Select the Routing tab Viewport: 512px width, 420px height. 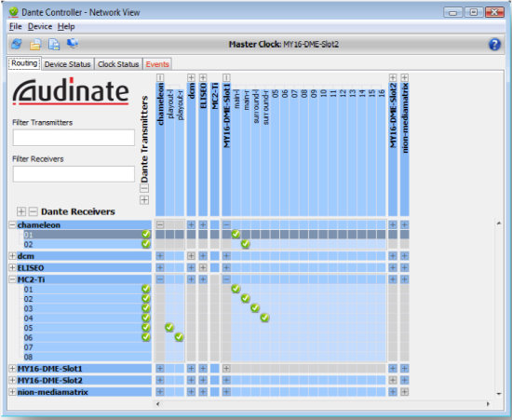[x=24, y=63]
